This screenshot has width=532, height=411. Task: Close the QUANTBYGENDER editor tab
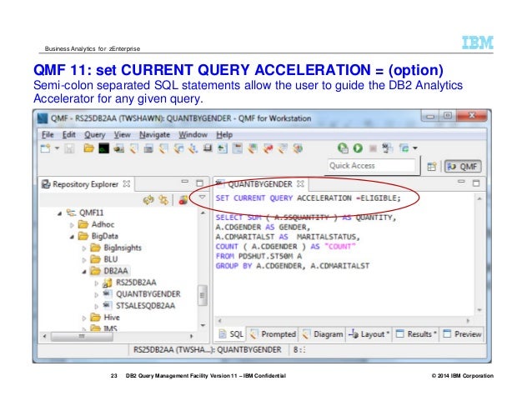pyautogui.click(x=300, y=183)
